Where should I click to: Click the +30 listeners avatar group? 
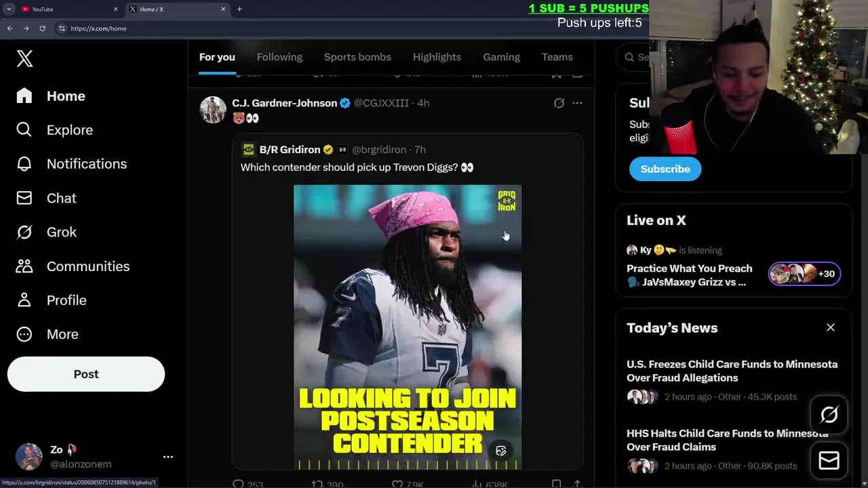(x=804, y=274)
